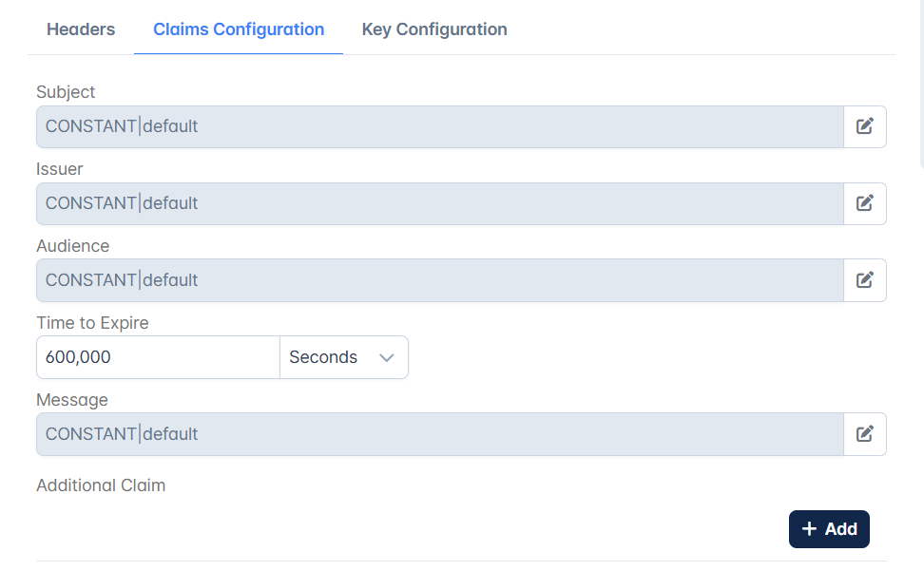
Task: Focus the Audience CONSTANT|default field
Action: pyautogui.click(x=440, y=280)
